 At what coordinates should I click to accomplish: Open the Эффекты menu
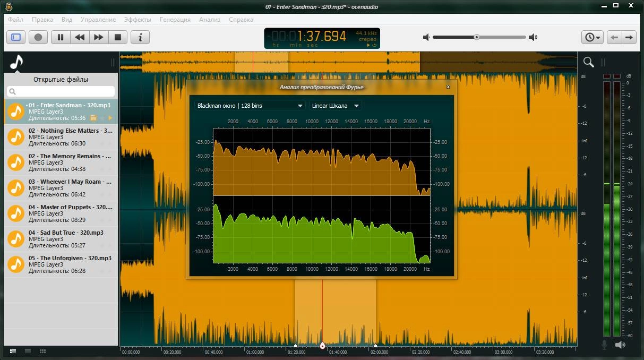tap(138, 20)
